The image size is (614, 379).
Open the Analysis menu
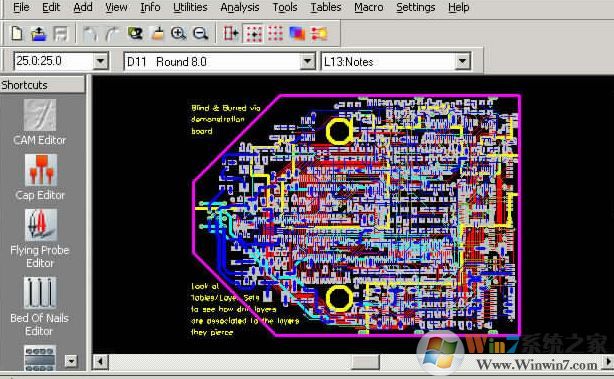(x=240, y=7)
